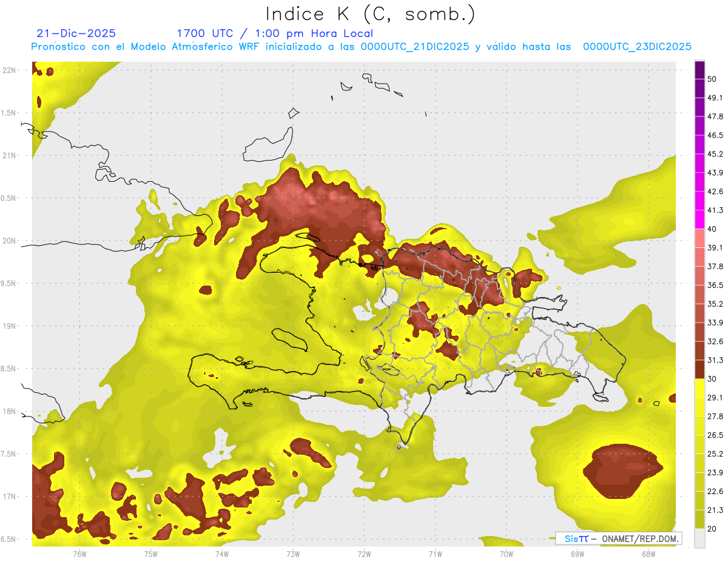Click the colorbar label '21.3'
Screen dimensions: 728x562
pyautogui.click(x=715, y=510)
